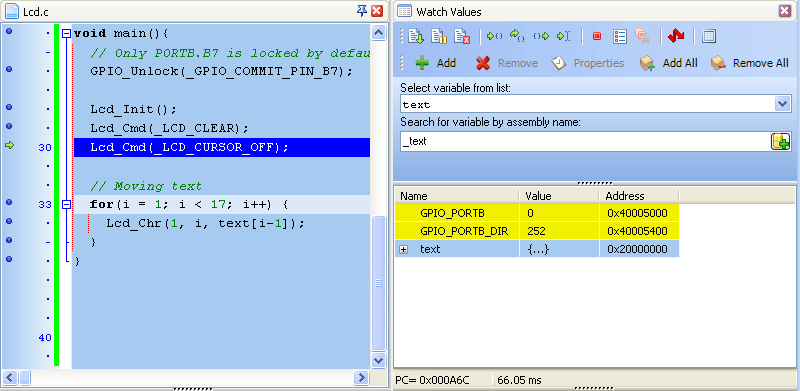This screenshot has width=800, height=391.
Task: Click the editor horizontal scrollbar right arrow
Action: pyautogui.click(x=361, y=378)
